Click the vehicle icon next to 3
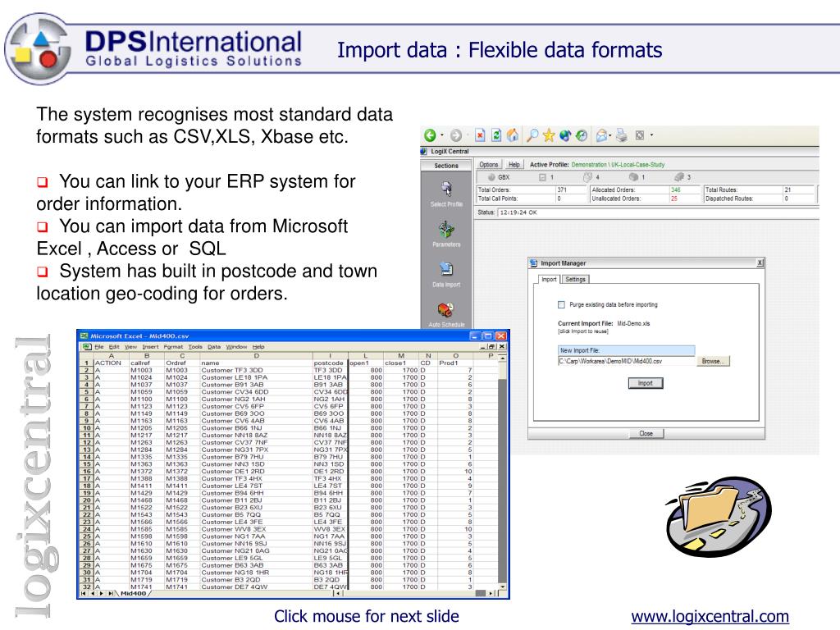Image resolution: width=840 pixels, height=630 pixels. click(678, 177)
